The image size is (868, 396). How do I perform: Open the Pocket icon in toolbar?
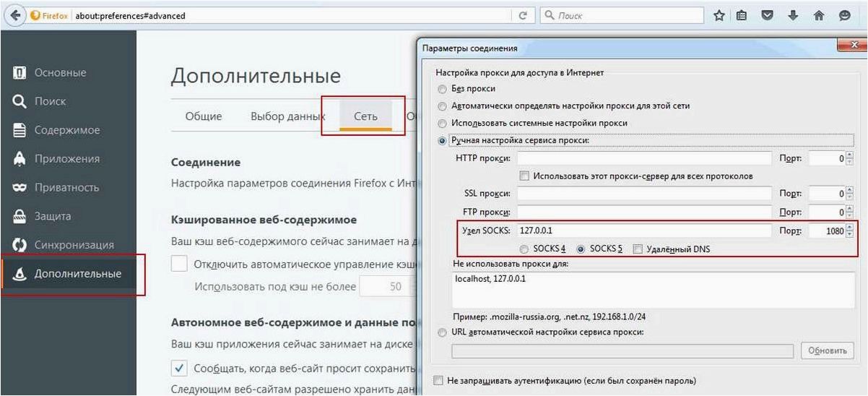coord(768,15)
